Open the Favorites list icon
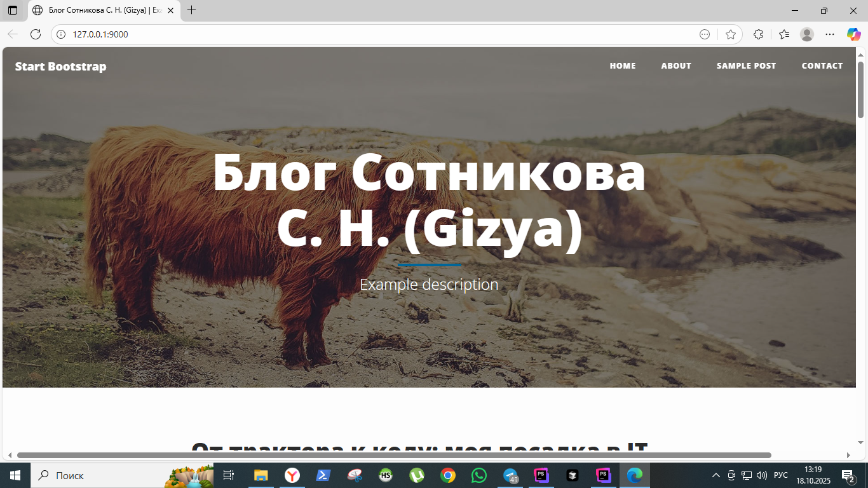Viewport: 868px width, 488px height. (x=784, y=34)
